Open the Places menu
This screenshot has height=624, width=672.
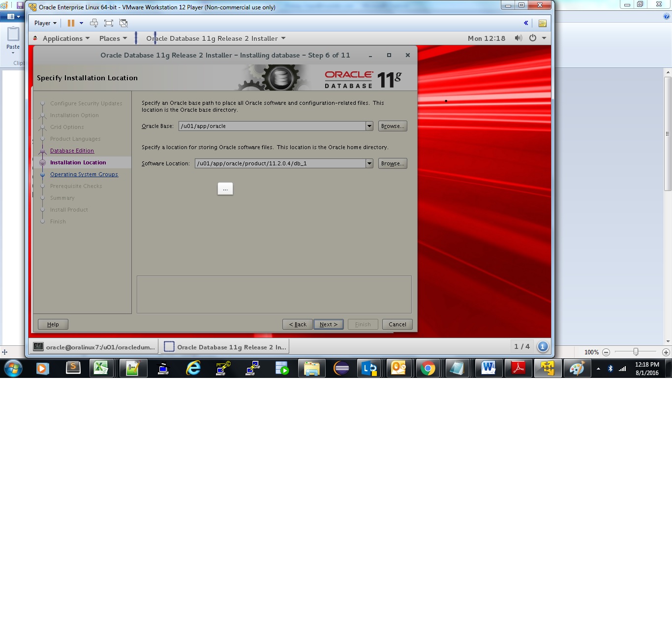(x=113, y=38)
